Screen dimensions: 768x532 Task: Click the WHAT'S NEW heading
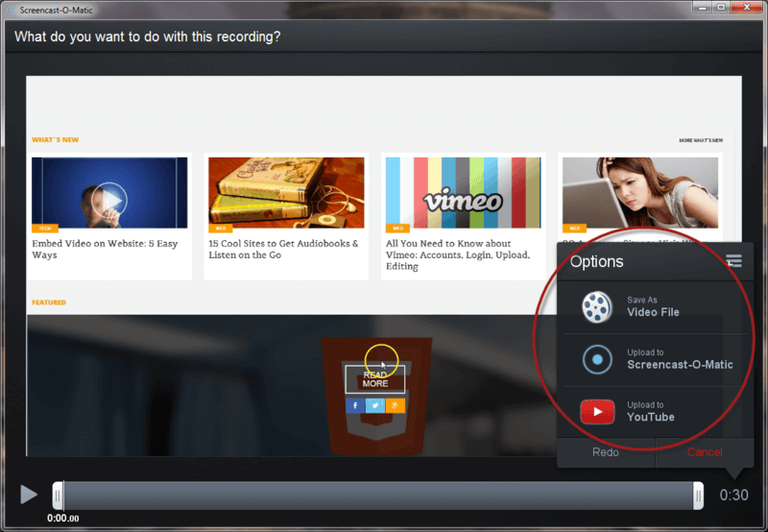pyautogui.click(x=56, y=139)
